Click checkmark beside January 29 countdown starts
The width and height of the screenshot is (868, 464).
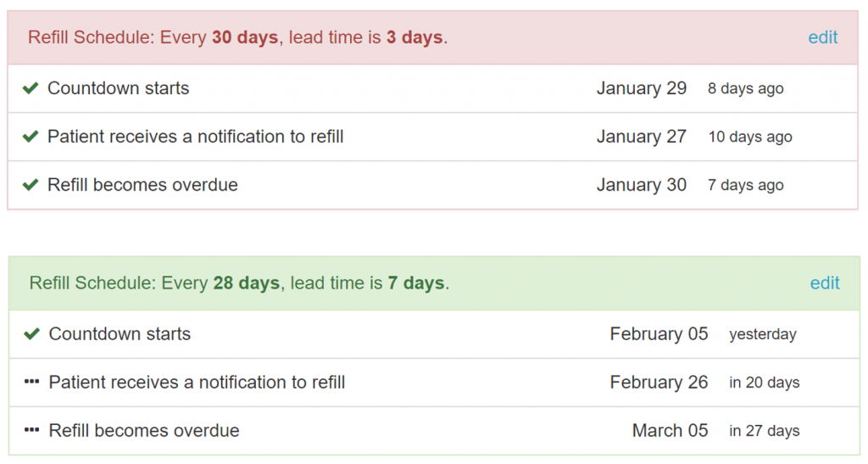click(31, 88)
